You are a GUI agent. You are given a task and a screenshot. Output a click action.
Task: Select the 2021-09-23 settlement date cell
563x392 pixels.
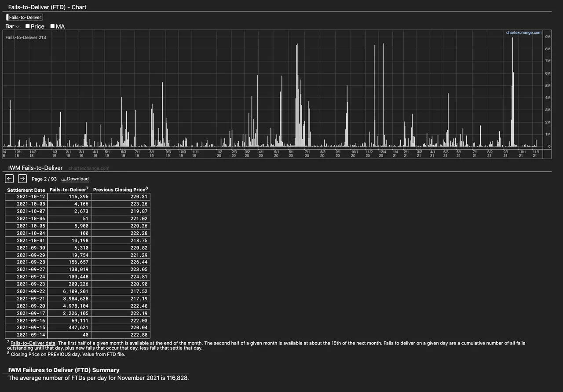pos(26,284)
